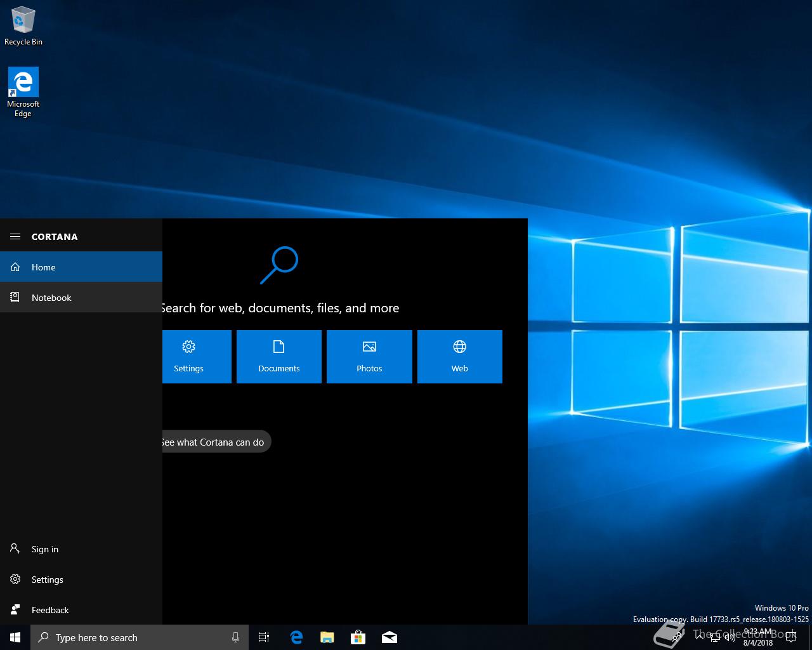This screenshot has height=650, width=812.
Task: Collapse the Cortana hamburger menu
Action: (x=15, y=237)
